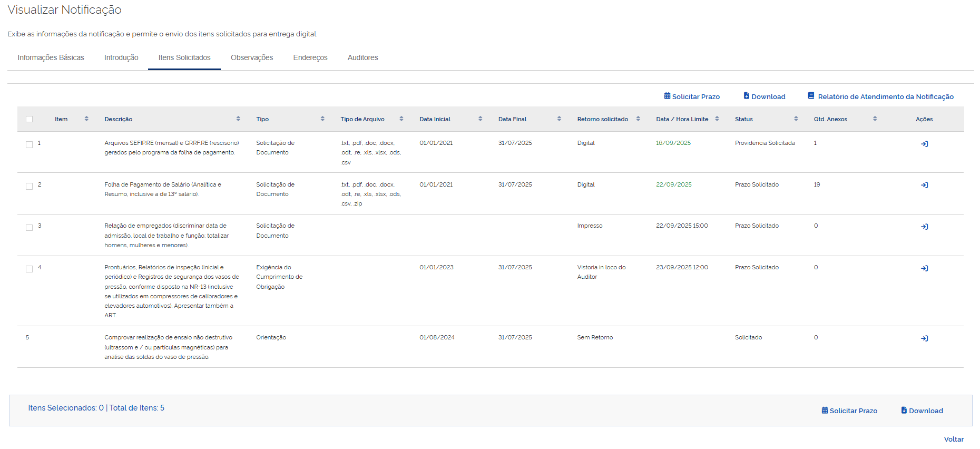Click file icon in bottom Download
This screenshot has height=449, width=980.
tap(904, 410)
